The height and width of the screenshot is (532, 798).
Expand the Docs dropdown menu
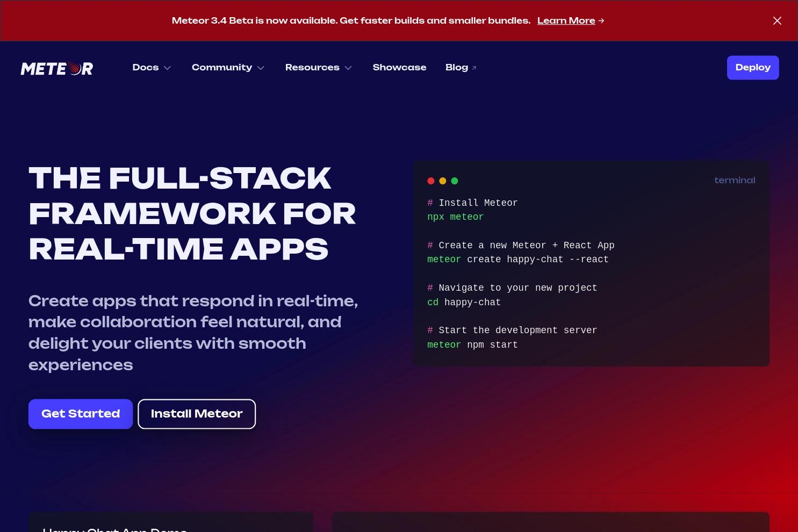(x=152, y=68)
